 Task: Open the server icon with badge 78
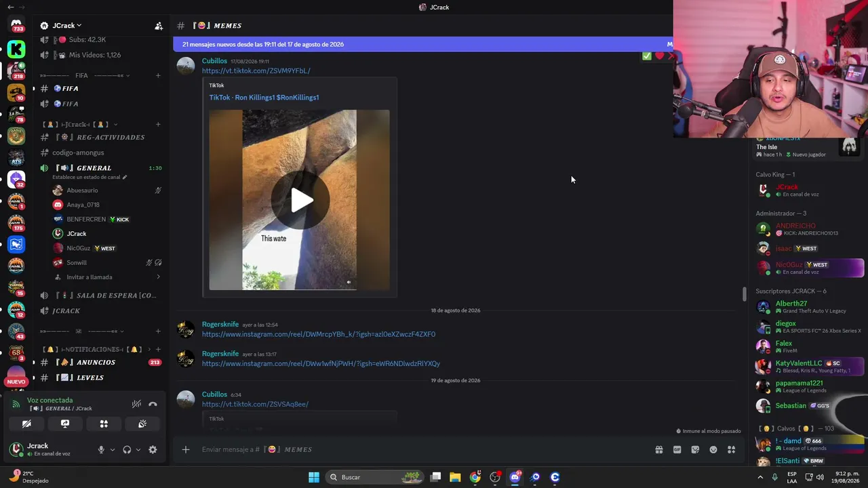pos(16,115)
